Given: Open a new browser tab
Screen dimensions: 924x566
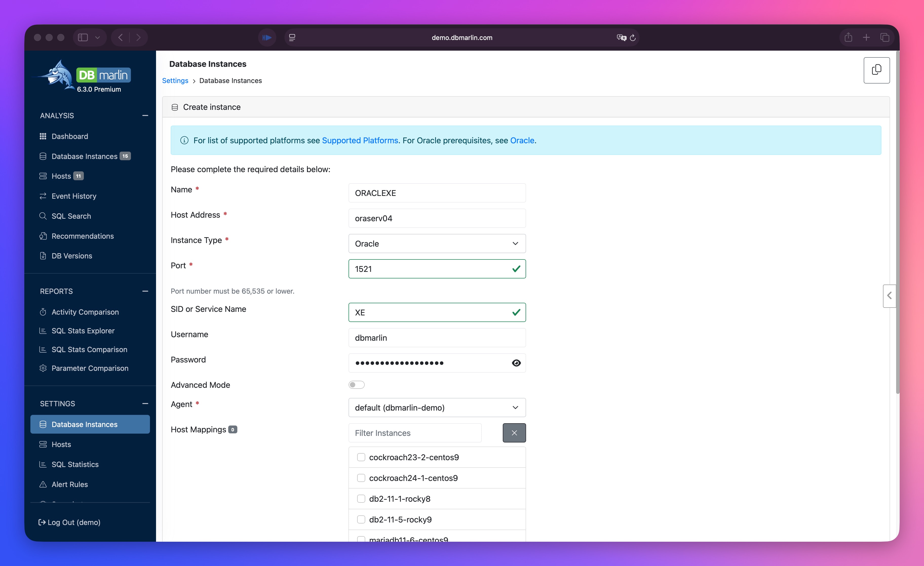Looking at the screenshot, I should coord(866,37).
